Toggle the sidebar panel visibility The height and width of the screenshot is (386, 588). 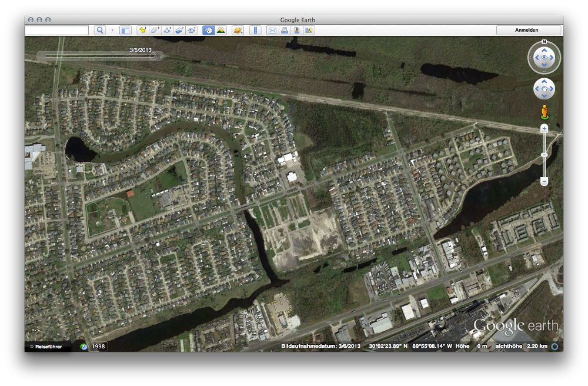pyautogui.click(x=125, y=30)
